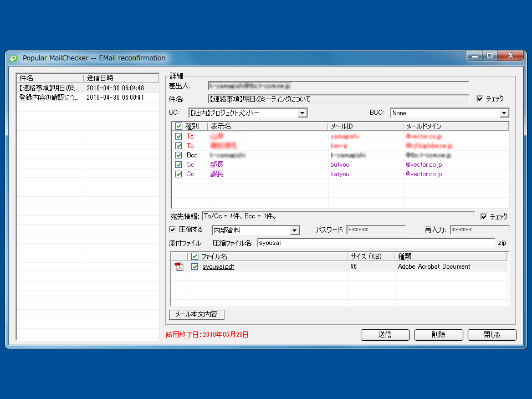
Task: Click the 宛先情報 field showing To/Cc = 4件
Action: click(x=338, y=216)
